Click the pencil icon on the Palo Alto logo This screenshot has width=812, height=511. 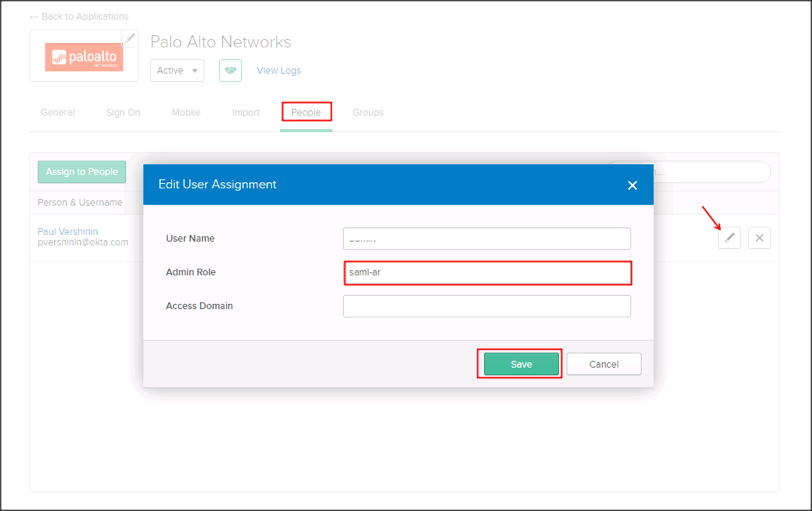tap(130, 39)
